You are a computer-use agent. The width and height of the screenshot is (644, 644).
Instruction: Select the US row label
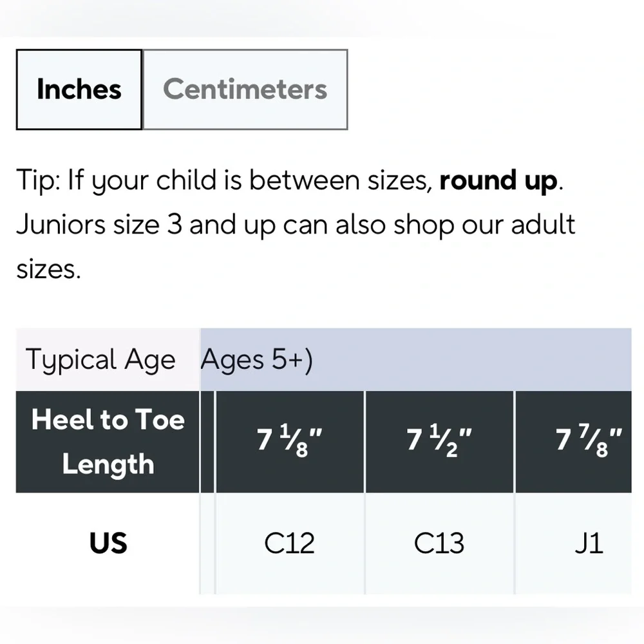point(108,543)
